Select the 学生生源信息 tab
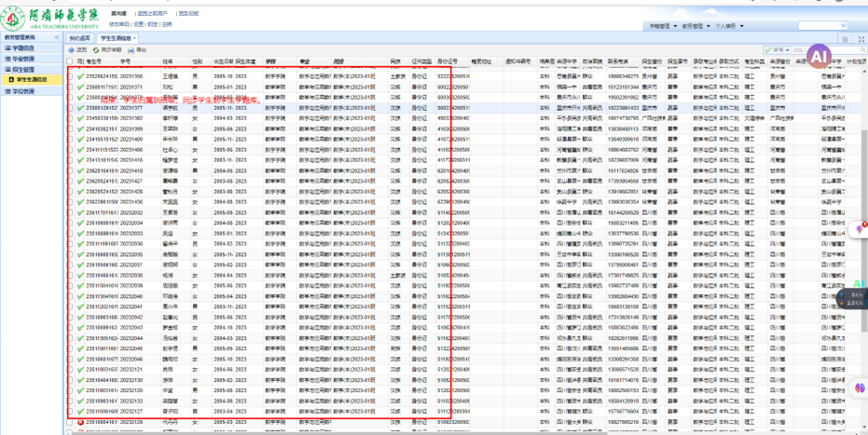This screenshot has width=868, height=435. click(117, 38)
